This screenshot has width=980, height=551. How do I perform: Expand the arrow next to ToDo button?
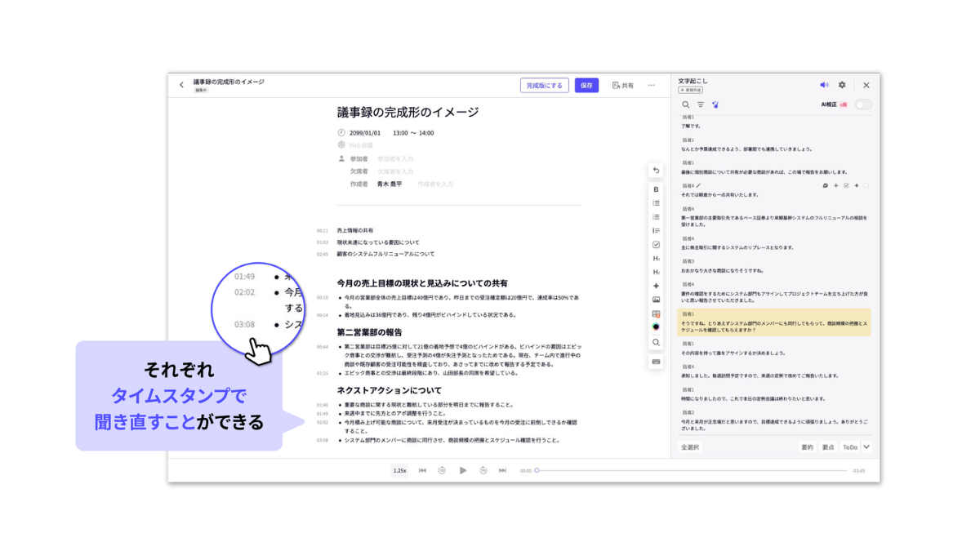[x=866, y=447]
